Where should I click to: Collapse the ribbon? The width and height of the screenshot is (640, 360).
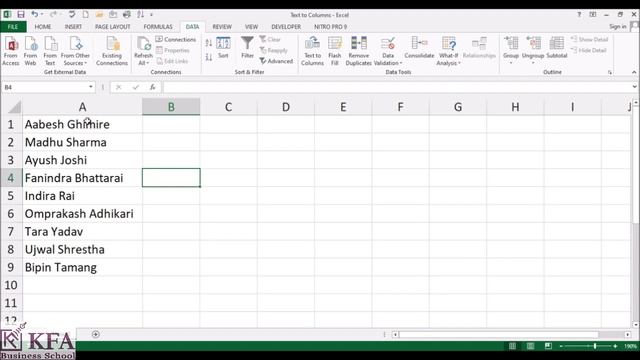point(634,72)
